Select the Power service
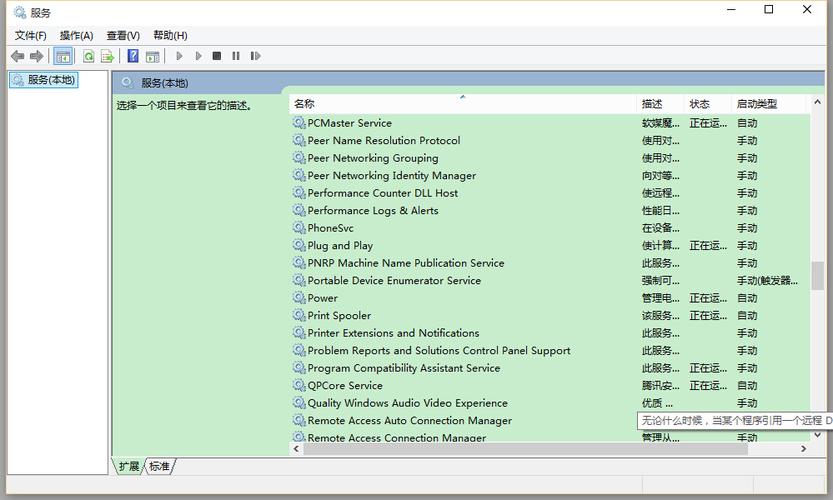The image size is (833, 500). click(x=550, y=299)
